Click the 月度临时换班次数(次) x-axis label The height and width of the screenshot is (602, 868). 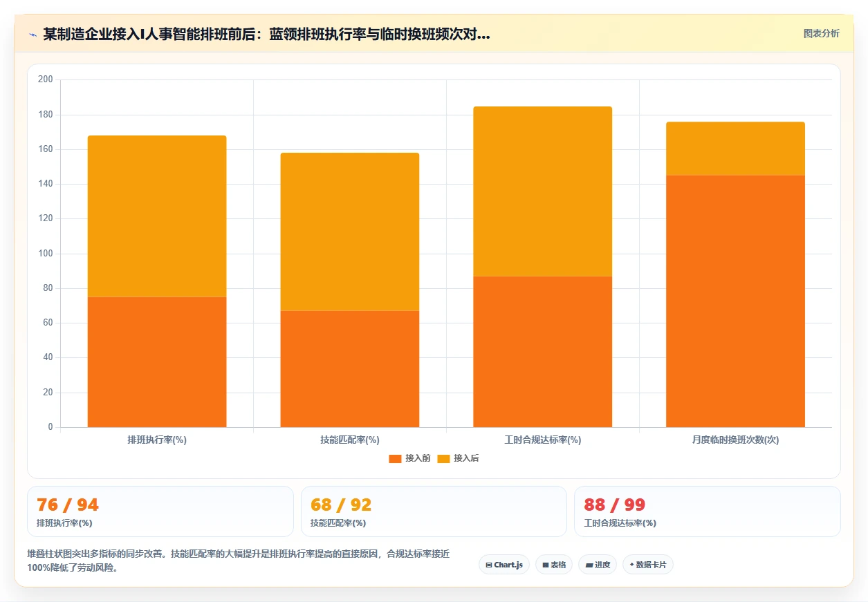coord(736,440)
